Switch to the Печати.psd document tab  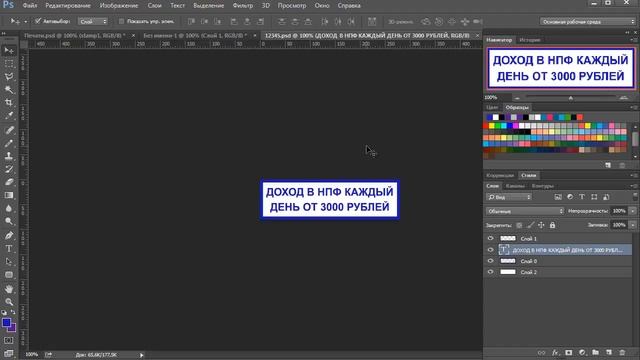(75, 36)
